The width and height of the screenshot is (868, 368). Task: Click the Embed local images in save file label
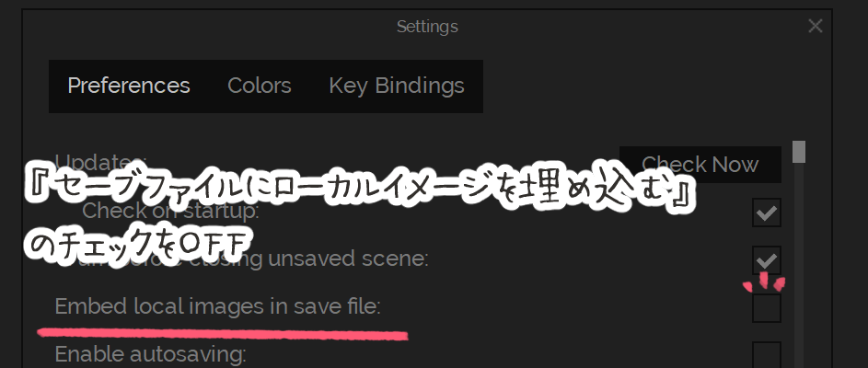click(217, 306)
